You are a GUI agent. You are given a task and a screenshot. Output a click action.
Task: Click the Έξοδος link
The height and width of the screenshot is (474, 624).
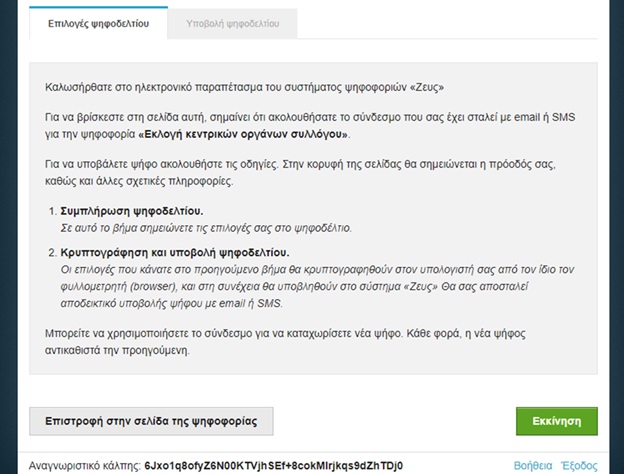[579, 466]
